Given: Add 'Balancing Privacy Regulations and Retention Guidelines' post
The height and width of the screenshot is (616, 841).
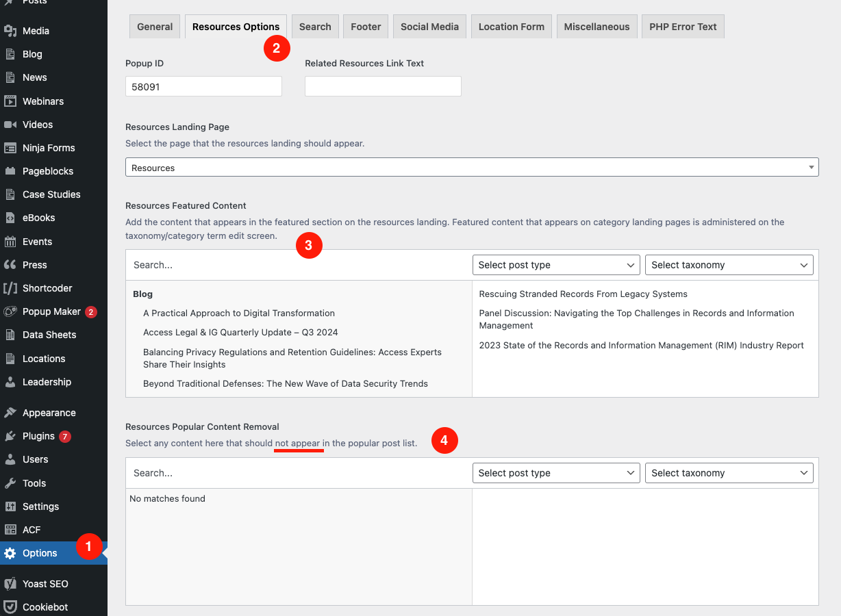Looking at the screenshot, I should coord(292,358).
